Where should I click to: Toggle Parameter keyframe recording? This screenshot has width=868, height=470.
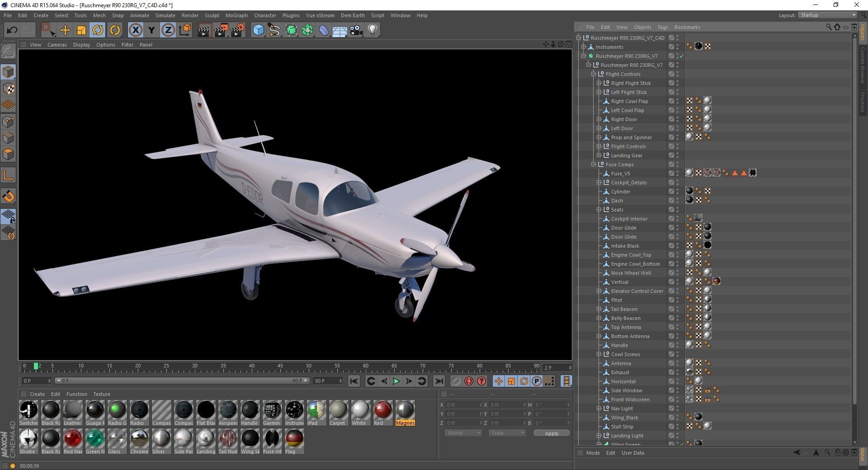(537, 381)
